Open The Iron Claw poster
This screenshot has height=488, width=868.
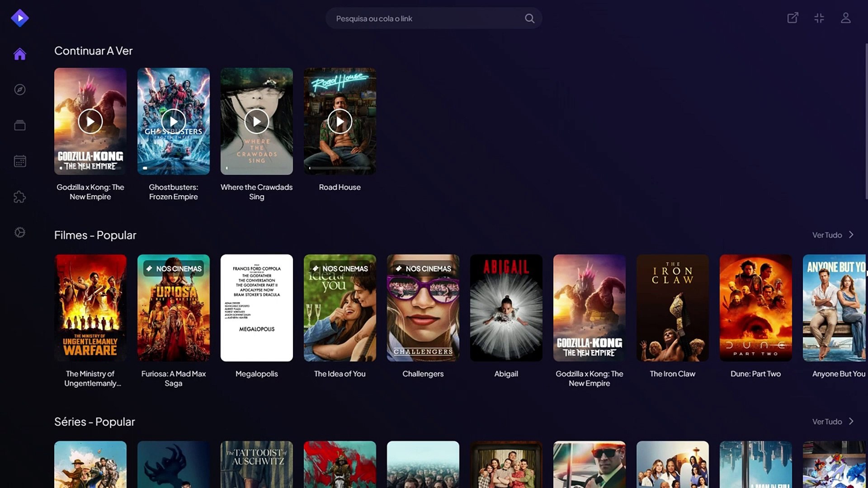(x=673, y=308)
